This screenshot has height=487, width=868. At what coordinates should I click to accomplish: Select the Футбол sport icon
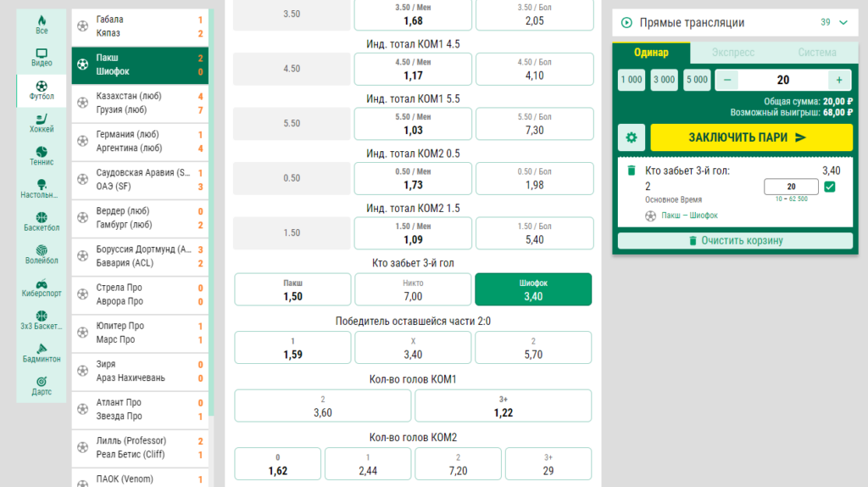(42, 86)
